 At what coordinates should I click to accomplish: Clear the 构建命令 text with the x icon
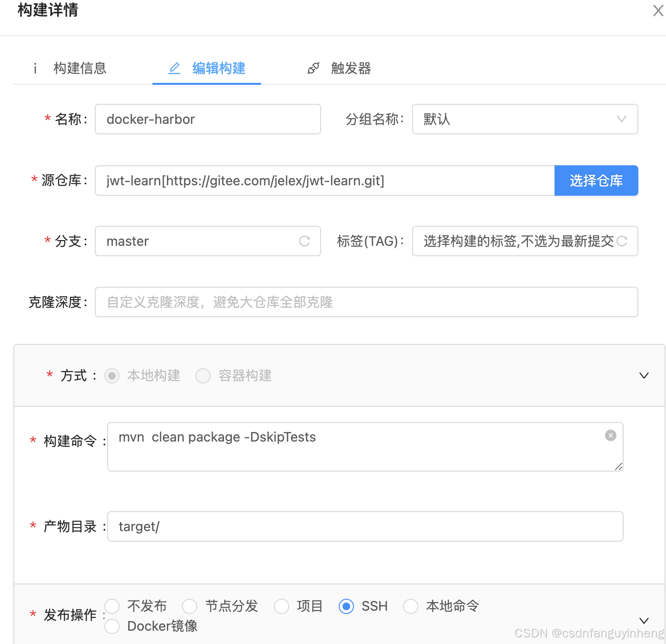click(611, 435)
